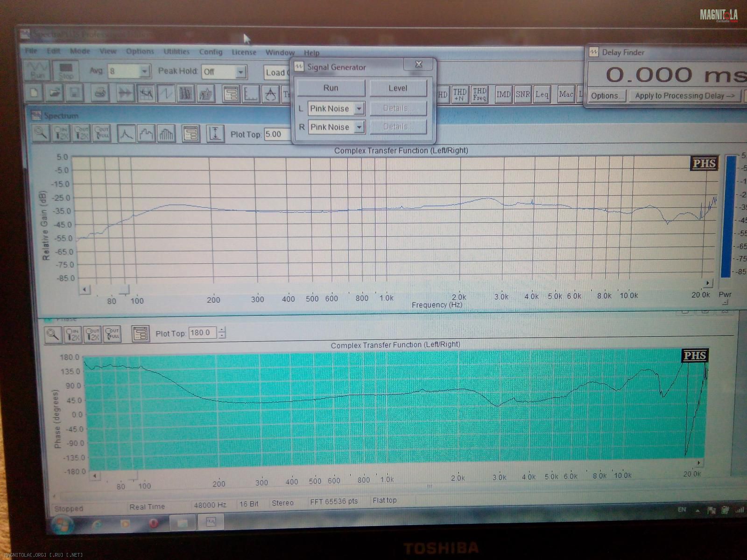
Task: Click the EN language indicator in tray
Action: (682, 509)
